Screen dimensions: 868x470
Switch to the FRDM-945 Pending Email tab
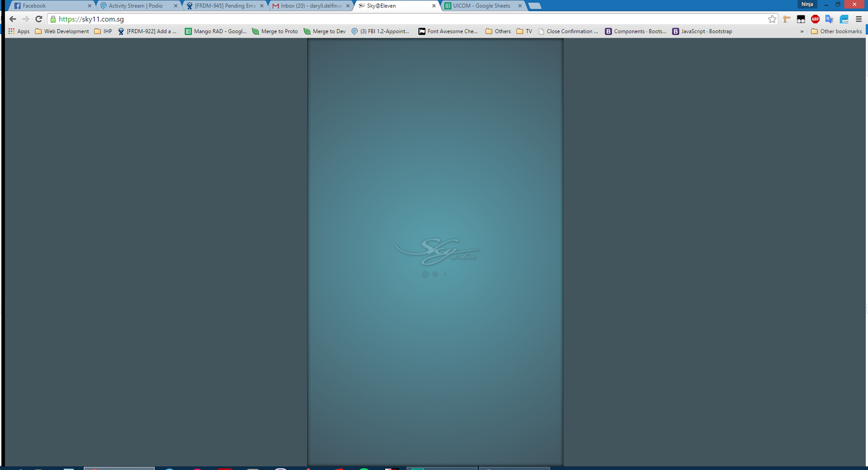coord(225,6)
